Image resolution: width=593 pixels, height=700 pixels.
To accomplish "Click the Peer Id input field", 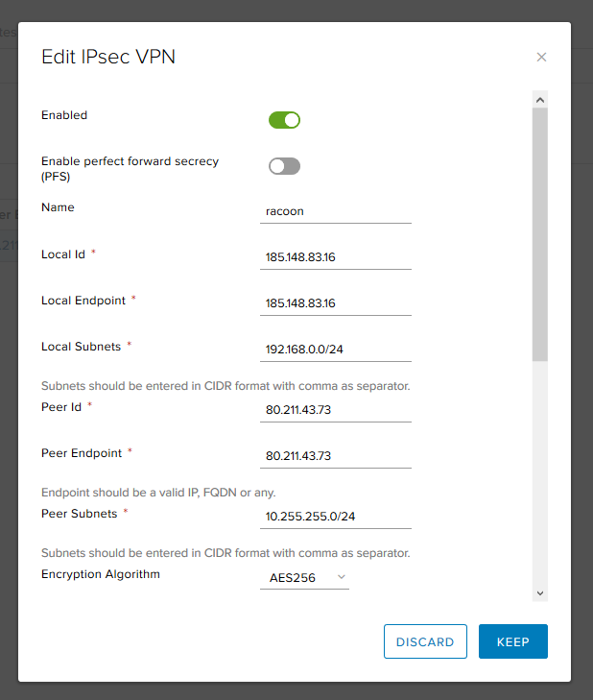I will coord(336,410).
